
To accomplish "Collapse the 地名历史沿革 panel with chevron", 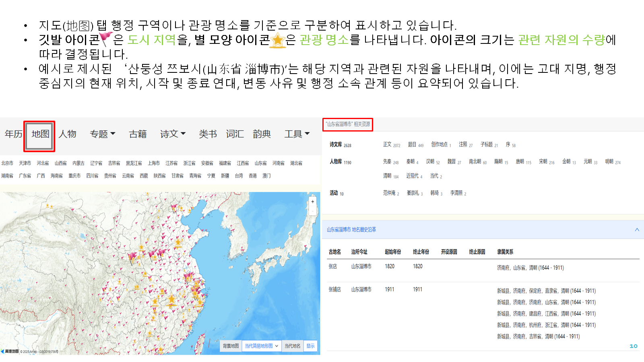I will pyautogui.click(x=637, y=230).
